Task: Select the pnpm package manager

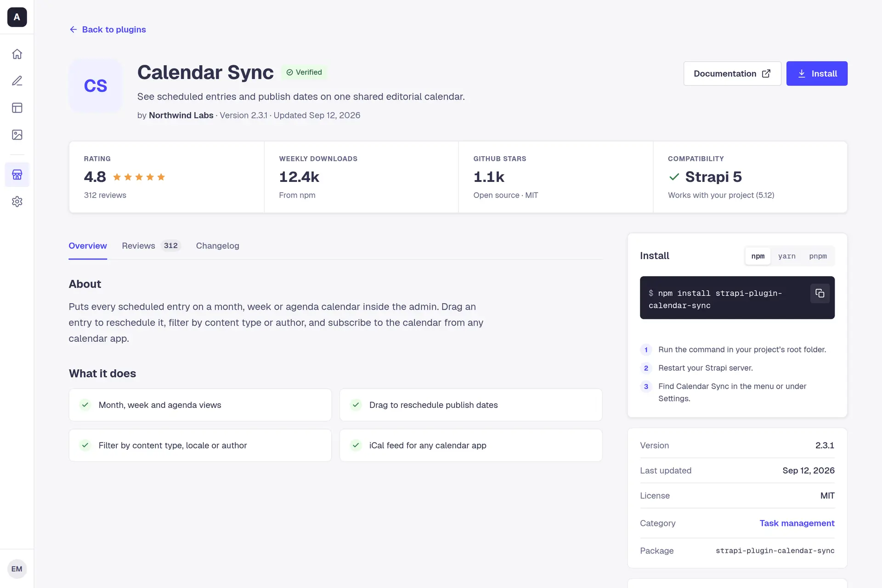Action: pyautogui.click(x=818, y=256)
